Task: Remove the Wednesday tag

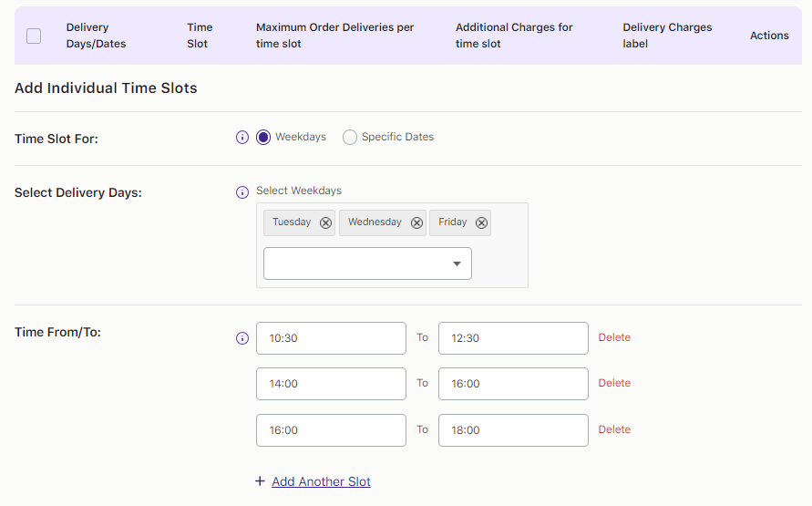Action: (x=416, y=223)
